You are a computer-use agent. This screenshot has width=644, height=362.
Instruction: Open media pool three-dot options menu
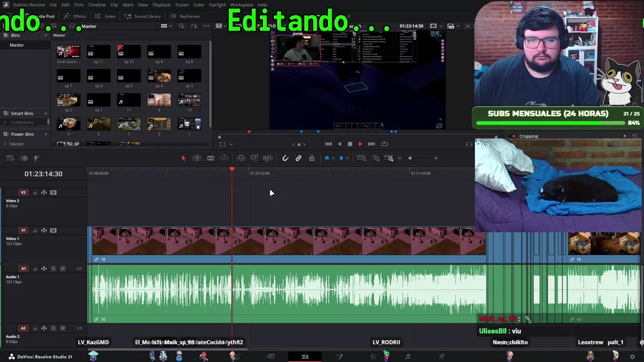[205, 26]
